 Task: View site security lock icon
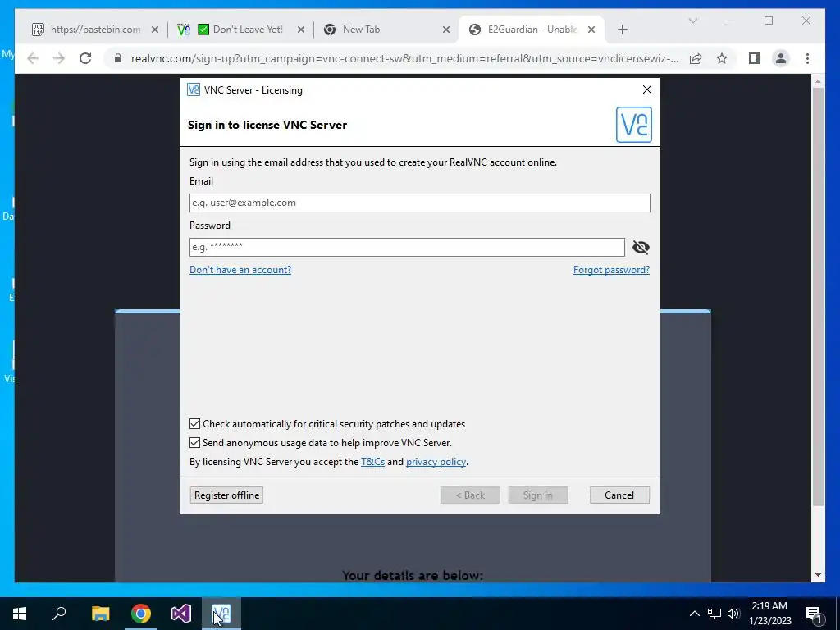[x=118, y=58]
